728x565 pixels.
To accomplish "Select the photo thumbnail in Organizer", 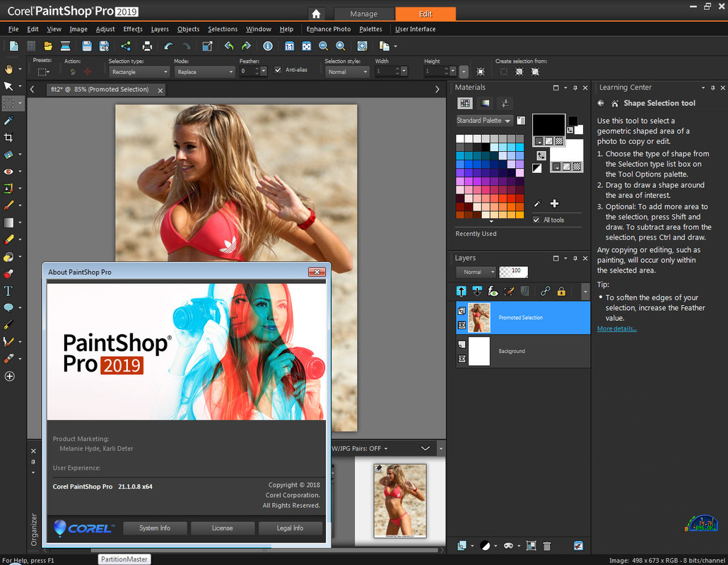I will pos(399,500).
